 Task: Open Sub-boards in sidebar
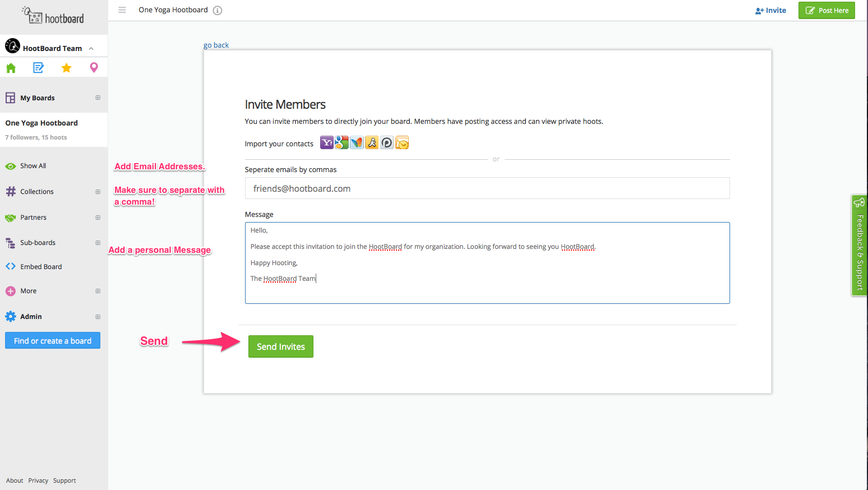coord(38,243)
